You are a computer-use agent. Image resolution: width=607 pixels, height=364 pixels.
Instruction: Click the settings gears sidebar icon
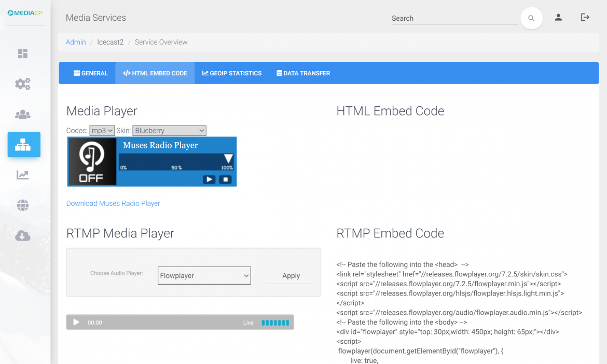click(x=23, y=84)
